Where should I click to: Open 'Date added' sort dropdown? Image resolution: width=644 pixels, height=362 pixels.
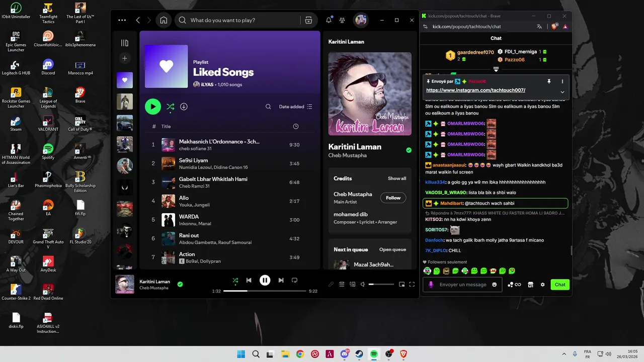(x=296, y=107)
